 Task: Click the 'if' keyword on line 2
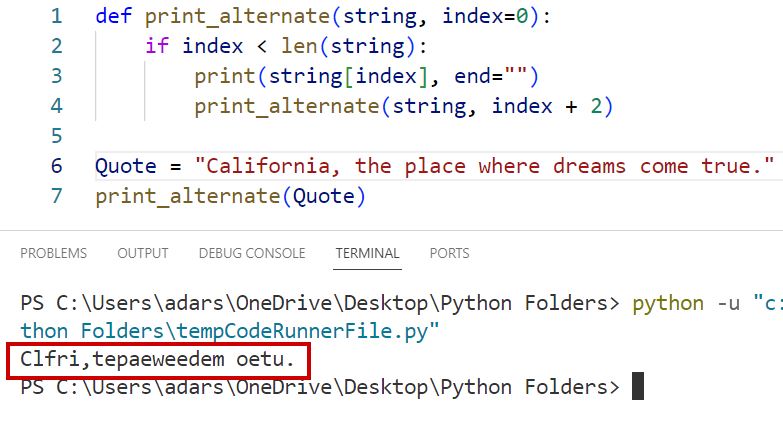(157, 46)
